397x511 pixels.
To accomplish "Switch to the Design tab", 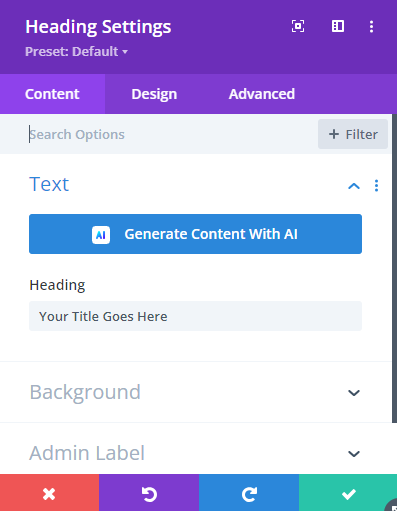I will [154, 94].
